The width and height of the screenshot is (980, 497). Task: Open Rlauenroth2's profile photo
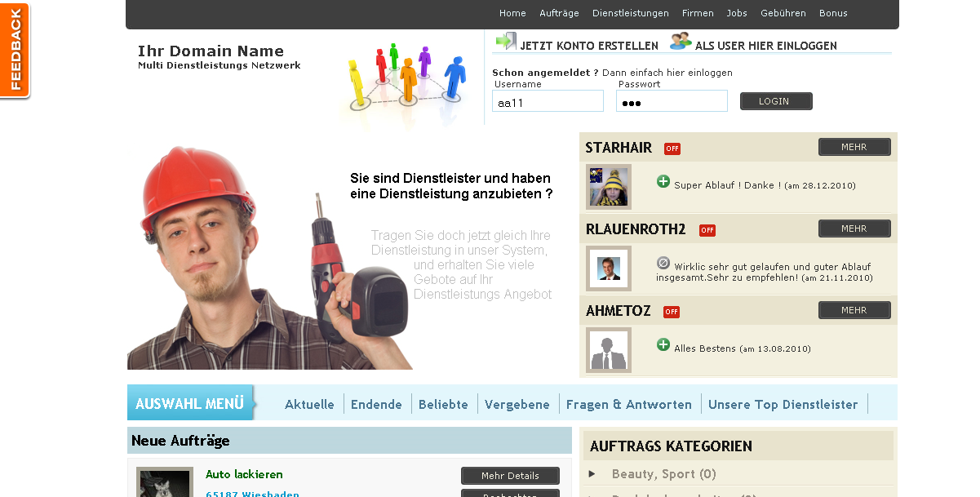[609, 268]
